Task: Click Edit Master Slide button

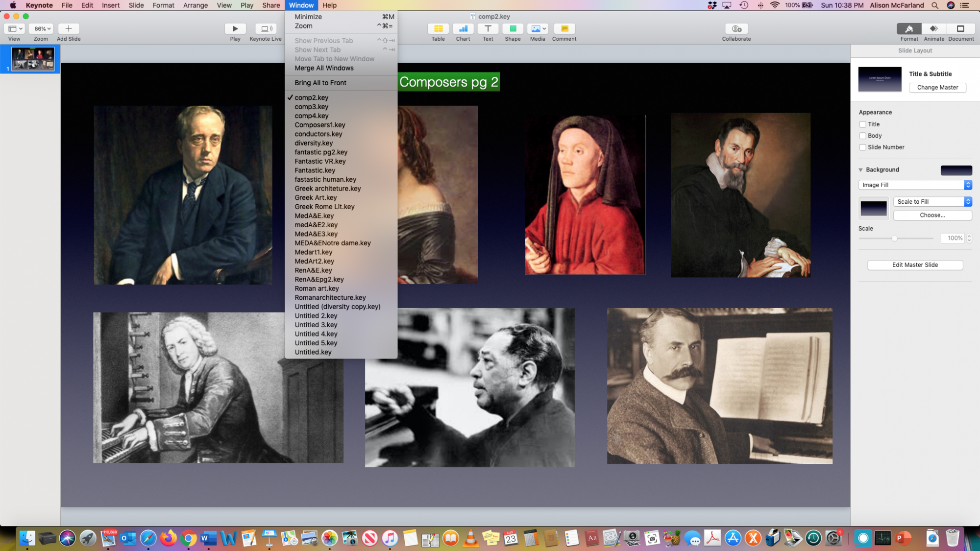Action: coord(915,265)
